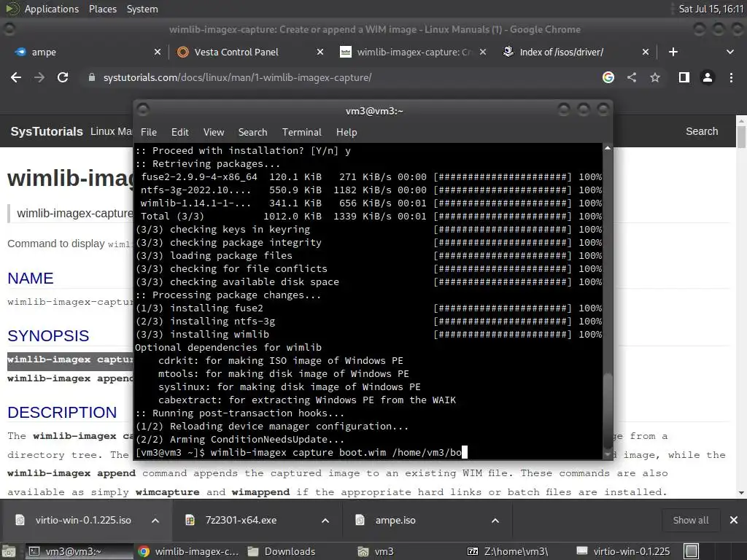Viewport: 747px width, 560px height.
Task: Open Chrome's three-dot menu
Action: (x=731, y=77)
